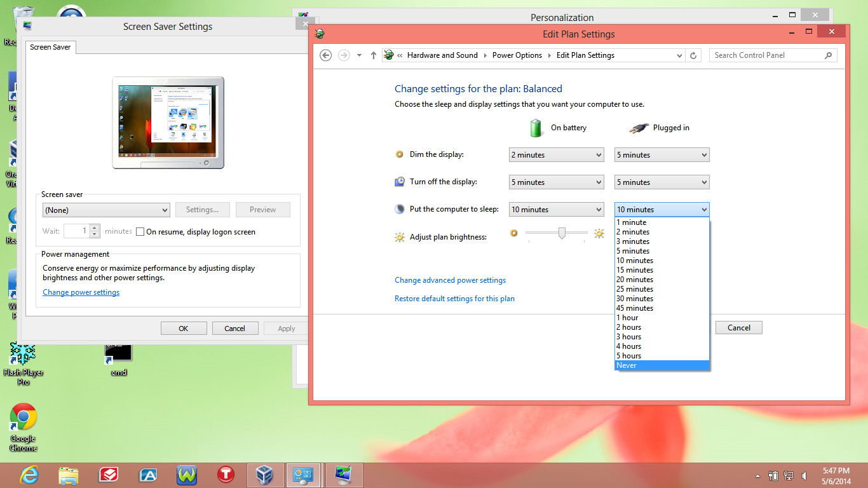
Task: Choose 2 hours from the sleep list
Action: click(661, 327)
